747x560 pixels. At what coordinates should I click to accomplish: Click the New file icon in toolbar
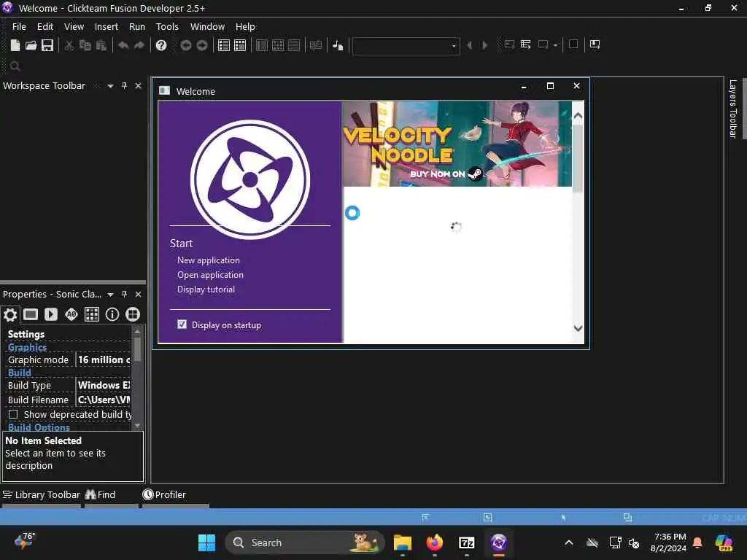pos(15,45)
